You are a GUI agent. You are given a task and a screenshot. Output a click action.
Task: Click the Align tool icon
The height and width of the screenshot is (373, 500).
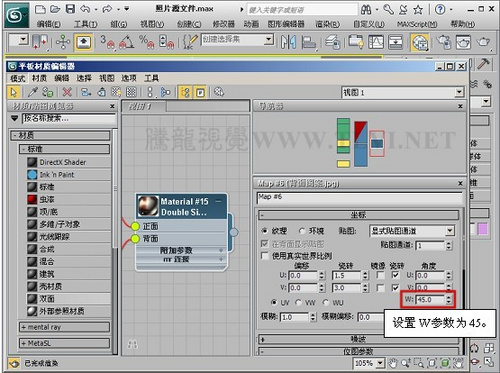309,42
